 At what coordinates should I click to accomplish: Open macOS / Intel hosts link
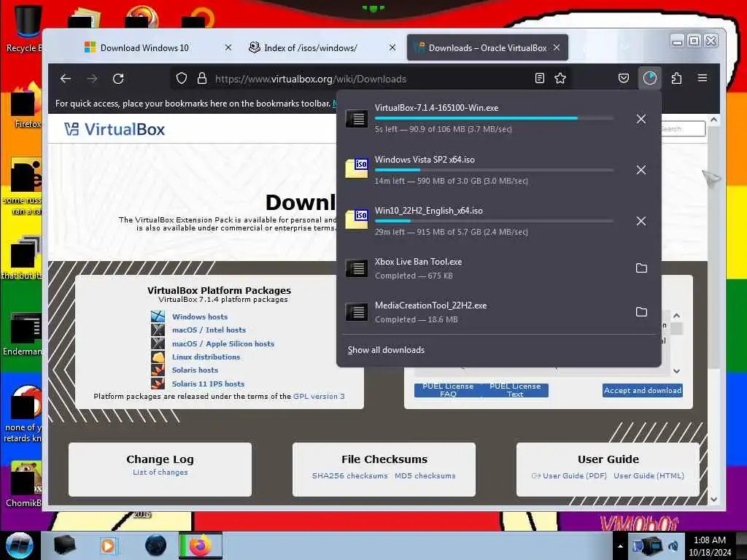pos(209,330)
